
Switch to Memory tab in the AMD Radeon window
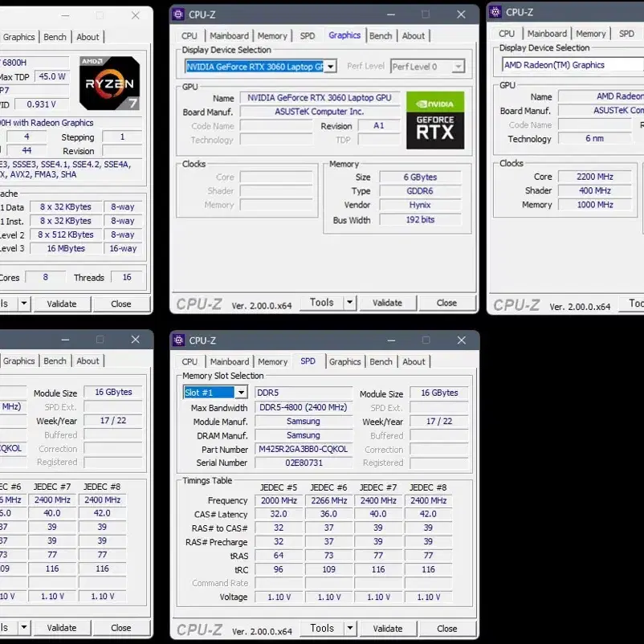591,34
